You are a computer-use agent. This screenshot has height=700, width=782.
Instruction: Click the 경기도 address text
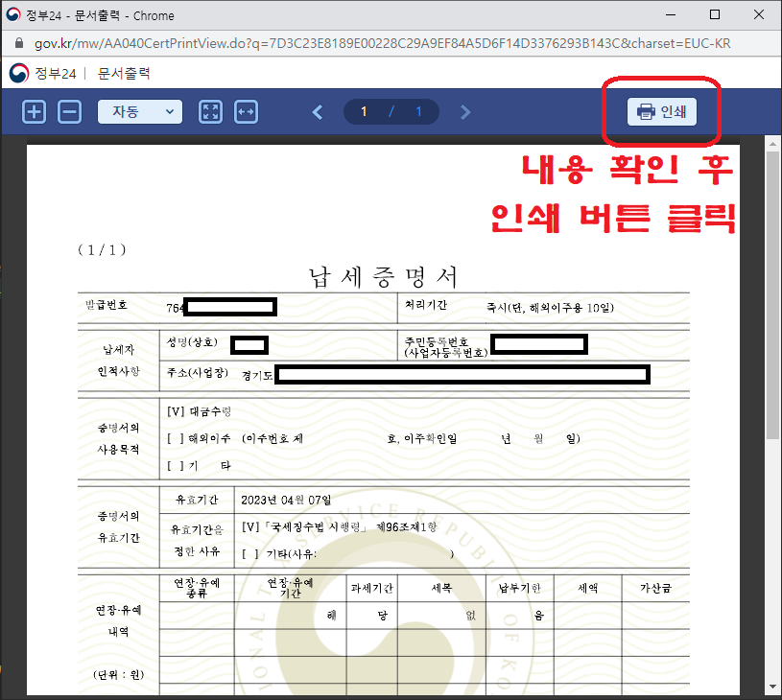pyautogui.click(x=257, y=376)
